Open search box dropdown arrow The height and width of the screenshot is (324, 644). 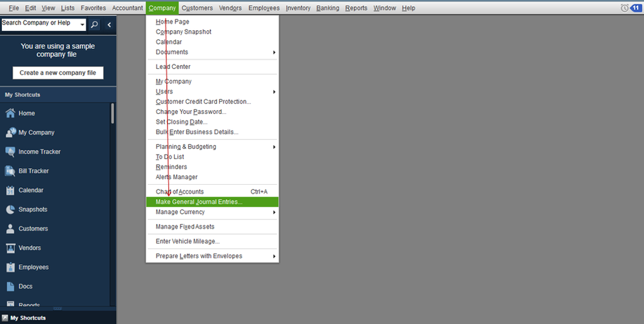tap(82, 25)
